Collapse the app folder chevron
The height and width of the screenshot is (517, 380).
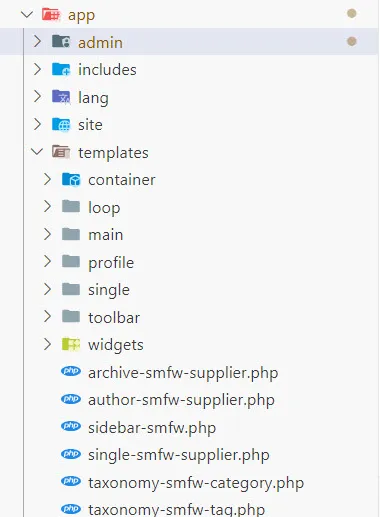coord(27,14)
